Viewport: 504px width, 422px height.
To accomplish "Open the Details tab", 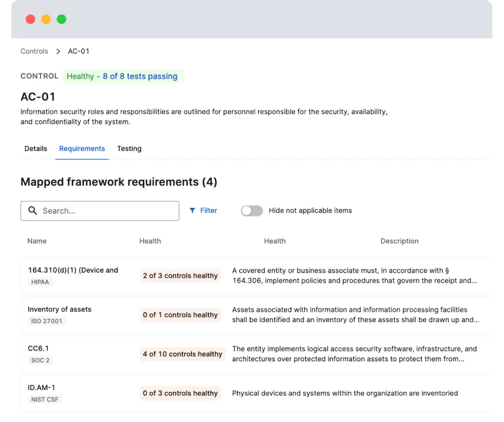I will (x=35, y=148).
